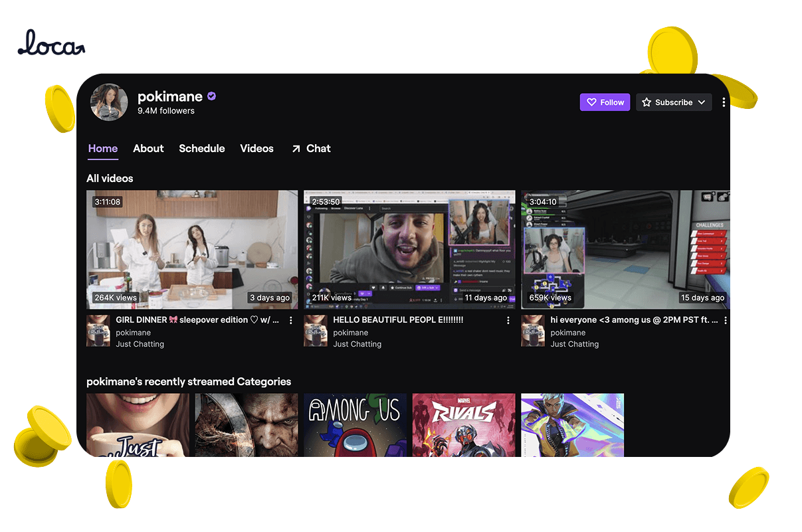Click the verified badge next to pokimane
Image resolution: width=802 pixels, height=532 pixels.
tap(211, 96)
